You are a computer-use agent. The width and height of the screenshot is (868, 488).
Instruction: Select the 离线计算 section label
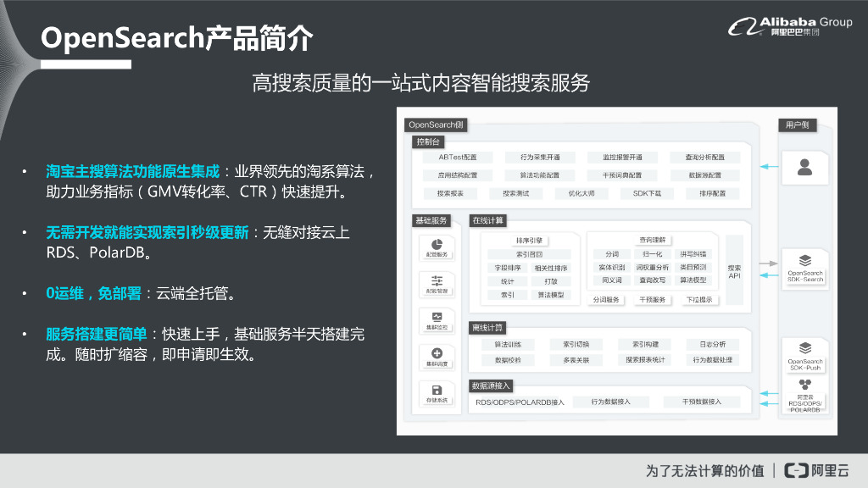coord(487,328)
